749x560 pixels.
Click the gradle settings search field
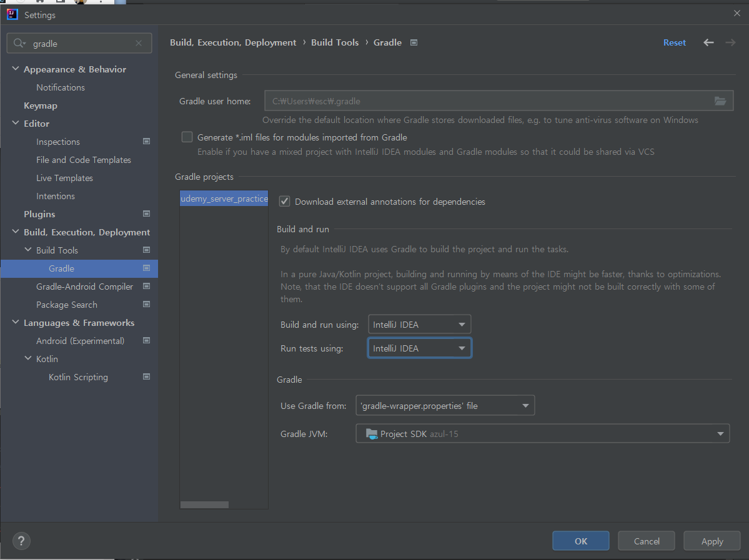coord(79,44)
